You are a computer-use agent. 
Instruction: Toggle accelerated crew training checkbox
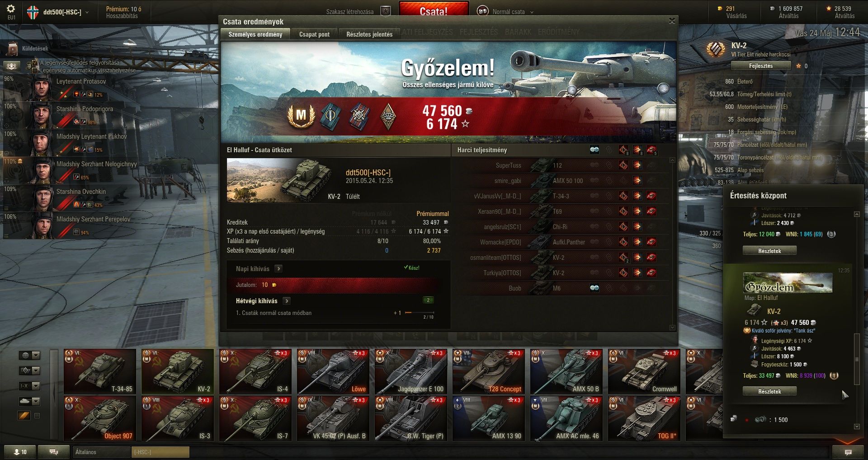tap(35, 63)
